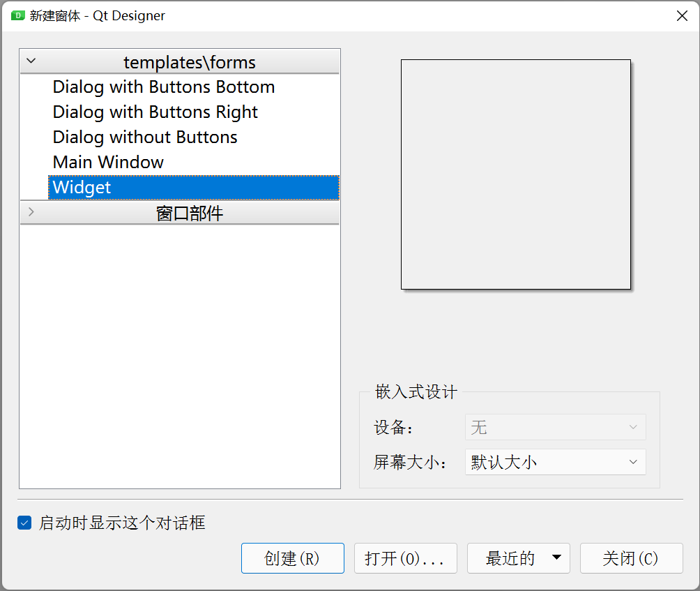The image size is (700, 591).
Task: Select the Dialog with Buttons Bottom template
Action: [x=163, y=87]
